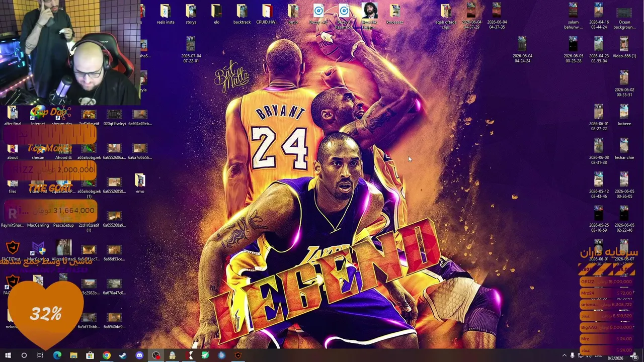Image resolution: width=644 pixels, height=362 pixels.
Task: Open the Windows Start menu
Action: click(x=8, y=355)
